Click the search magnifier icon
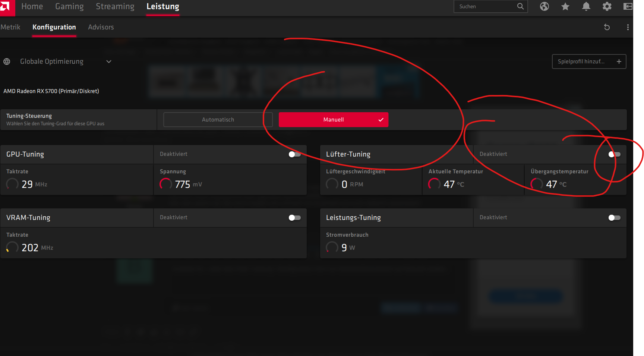 click(520, 6)
